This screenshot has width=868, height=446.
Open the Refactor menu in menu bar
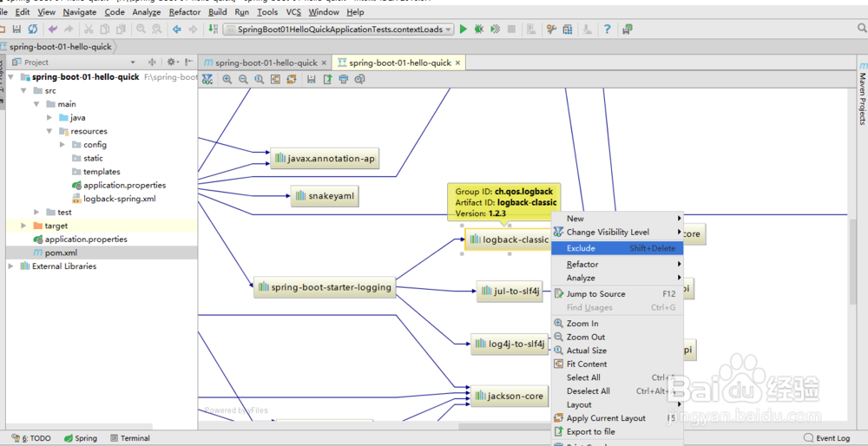[x=185, y=11]
